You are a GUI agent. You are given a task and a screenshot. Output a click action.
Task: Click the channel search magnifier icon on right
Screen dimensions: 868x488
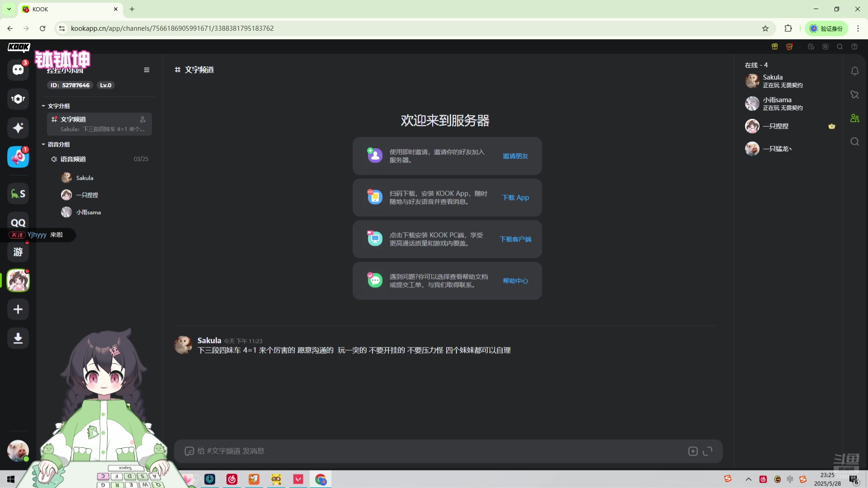854,141
